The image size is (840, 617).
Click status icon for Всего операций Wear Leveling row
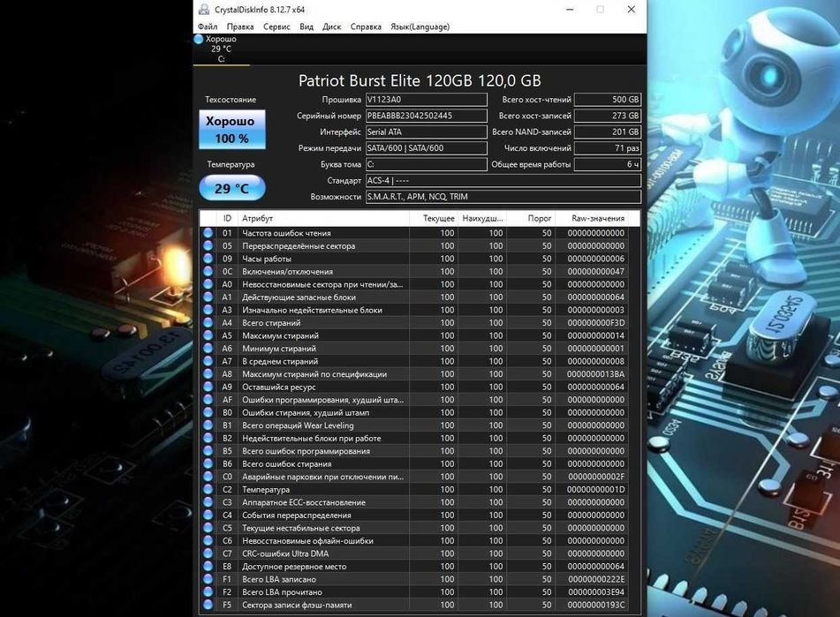[x=208, y=425]
